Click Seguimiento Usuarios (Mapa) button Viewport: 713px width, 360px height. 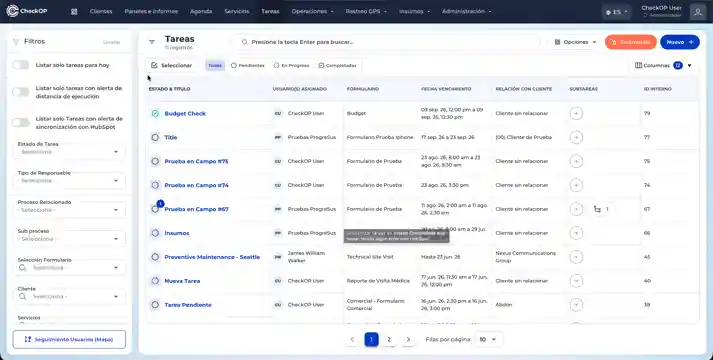point(69,340)
